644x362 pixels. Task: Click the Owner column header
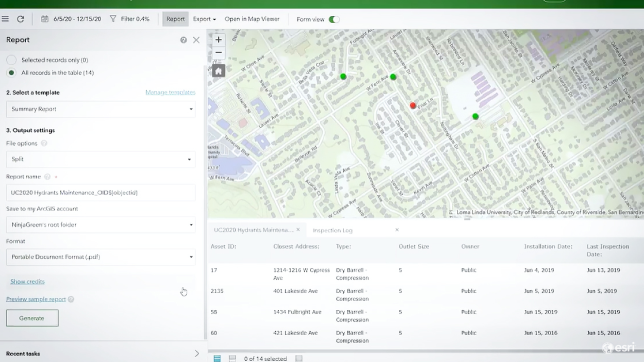470,247
